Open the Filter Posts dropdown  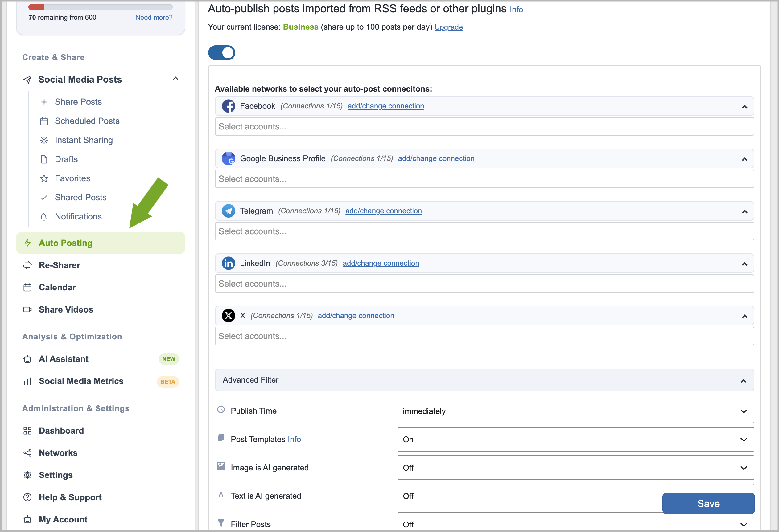[575, 523]
